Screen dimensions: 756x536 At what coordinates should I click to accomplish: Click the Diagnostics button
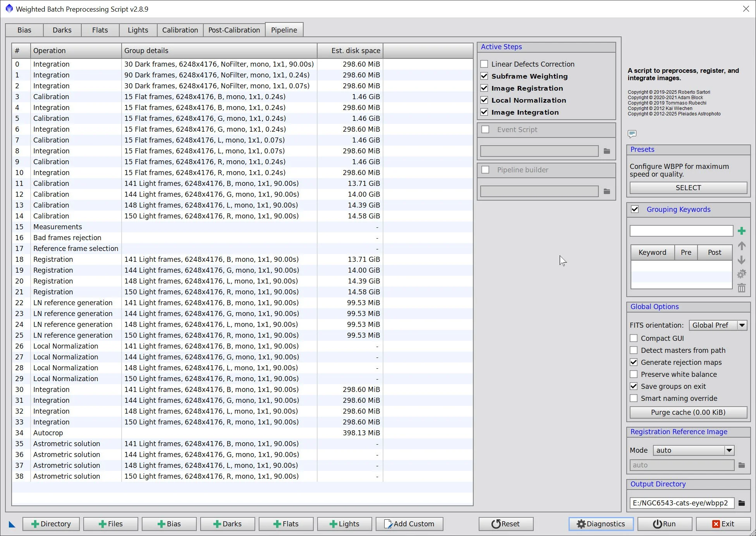point(601,524)
